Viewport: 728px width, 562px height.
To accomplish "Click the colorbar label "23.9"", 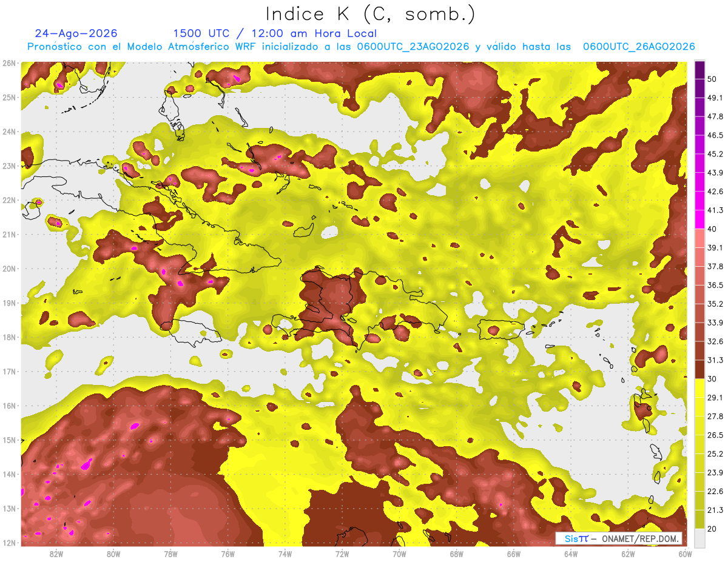I will [x=716, y=472].
